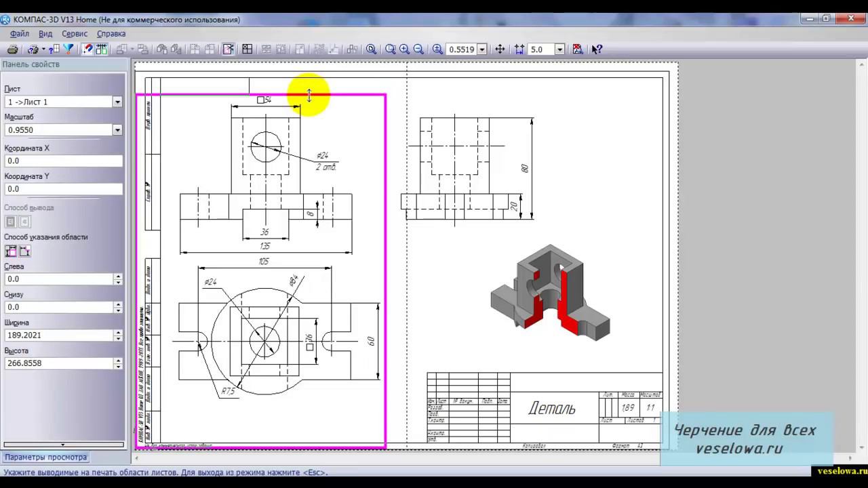The height and width of the screenshot is (488, 868).
Task: Click the collapse bar at properties panel bottom
Action: tap(64, 445)
